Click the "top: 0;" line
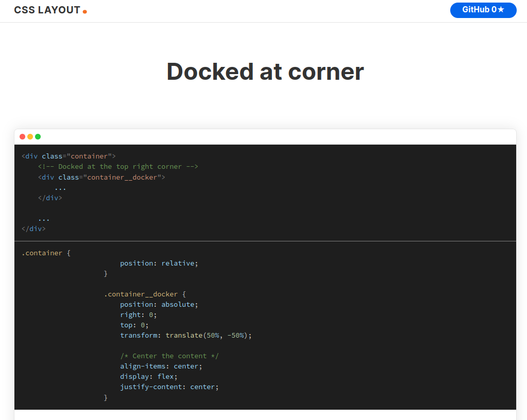The height and width of the screenshot is (420, 527). 134,325
